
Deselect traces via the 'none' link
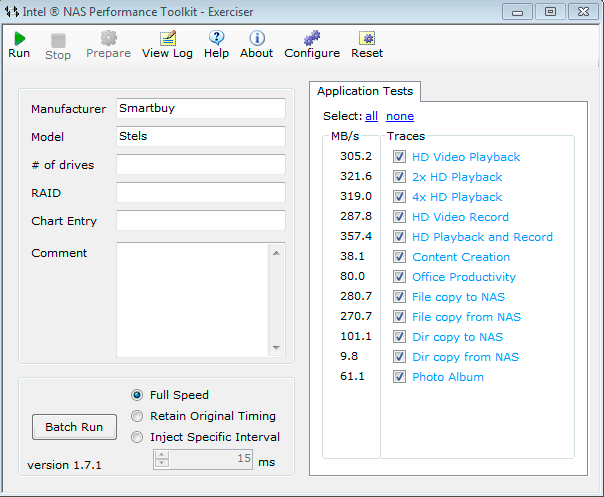[400, 116]
